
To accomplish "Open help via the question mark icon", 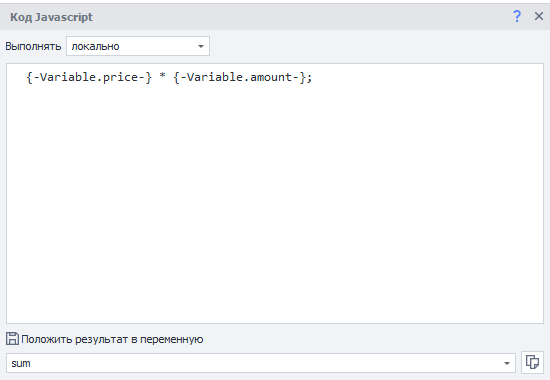I will click(x=517, y=16).
